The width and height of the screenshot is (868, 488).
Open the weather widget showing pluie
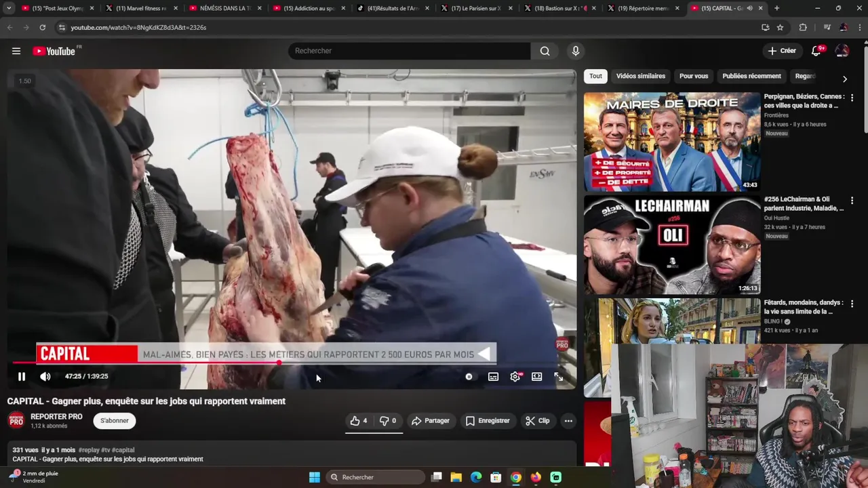[x=34, y=477]
